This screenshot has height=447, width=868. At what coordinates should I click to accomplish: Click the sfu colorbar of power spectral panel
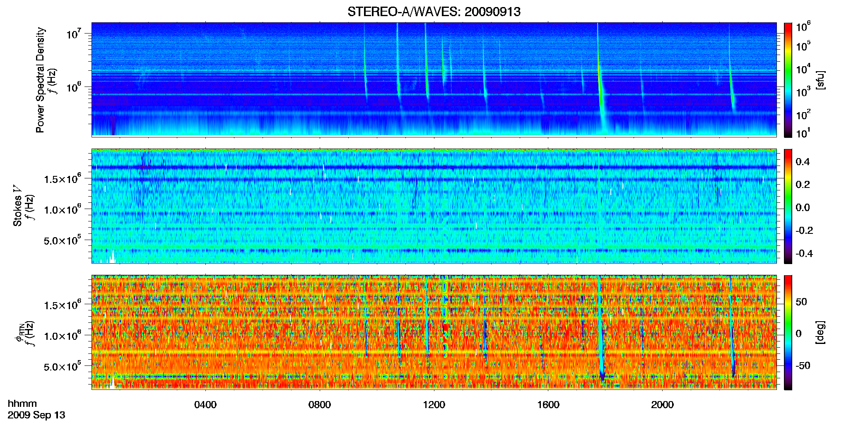[788, 80]
